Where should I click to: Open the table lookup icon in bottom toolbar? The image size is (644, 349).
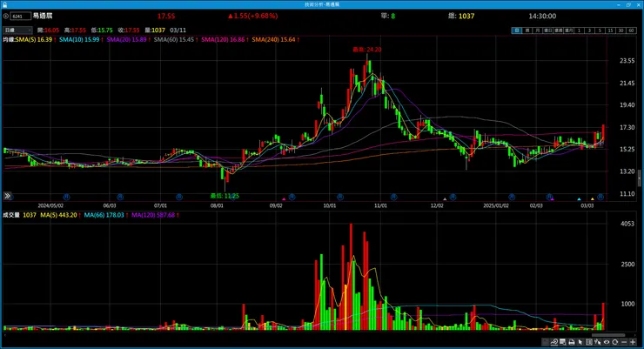click(x=563, y=342)
